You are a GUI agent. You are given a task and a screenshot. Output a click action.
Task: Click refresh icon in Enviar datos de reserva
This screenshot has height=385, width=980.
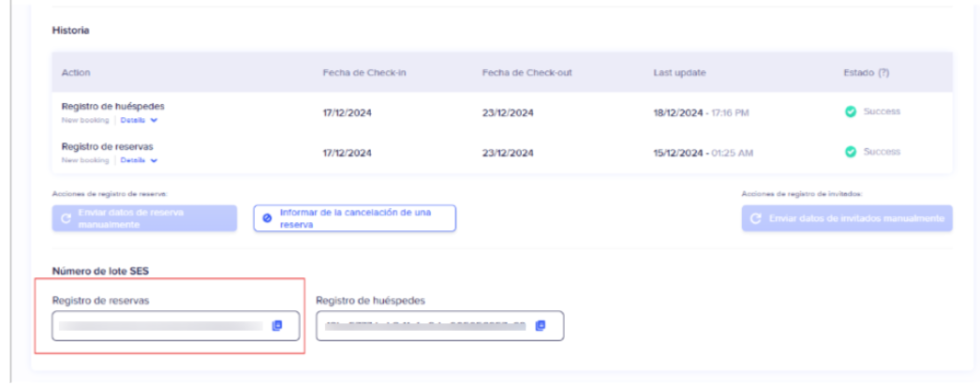[65, 219]
